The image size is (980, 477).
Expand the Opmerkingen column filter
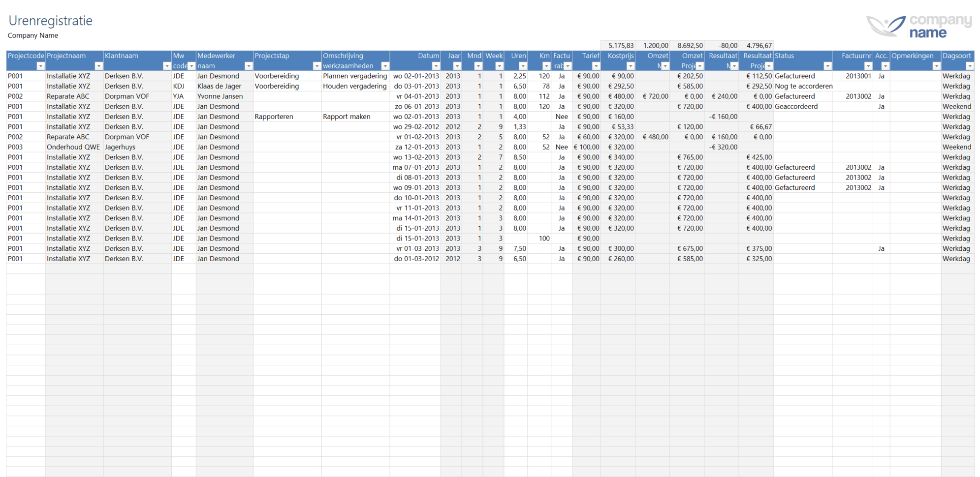point(936,66)
